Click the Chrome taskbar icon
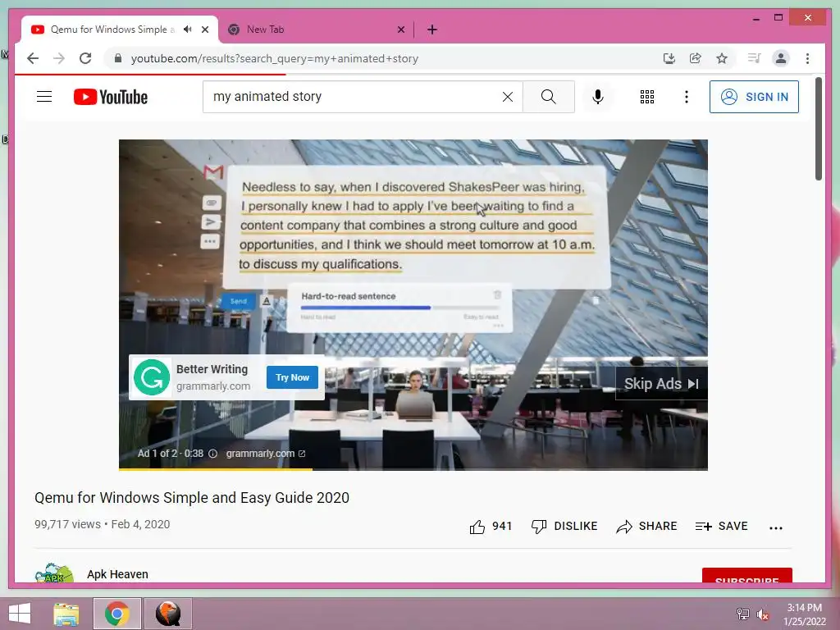Screen dimensions: 840x630 [117, 614]
